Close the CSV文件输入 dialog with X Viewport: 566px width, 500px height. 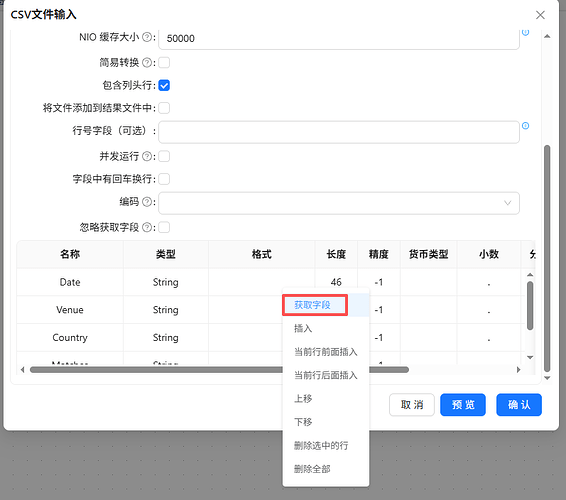click(x=540, y=15)
